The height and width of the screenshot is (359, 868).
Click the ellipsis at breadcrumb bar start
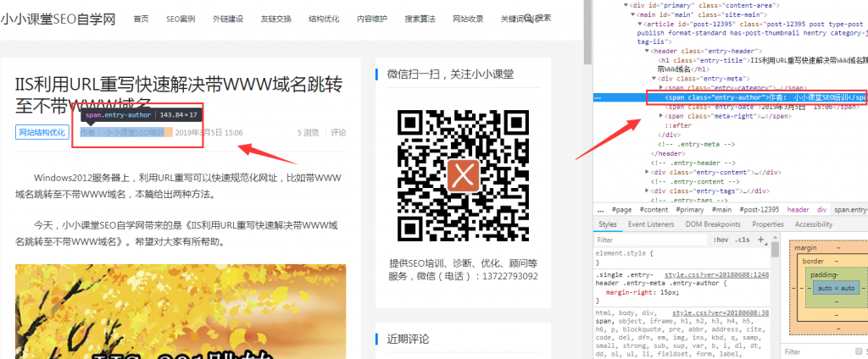point(600,210)
